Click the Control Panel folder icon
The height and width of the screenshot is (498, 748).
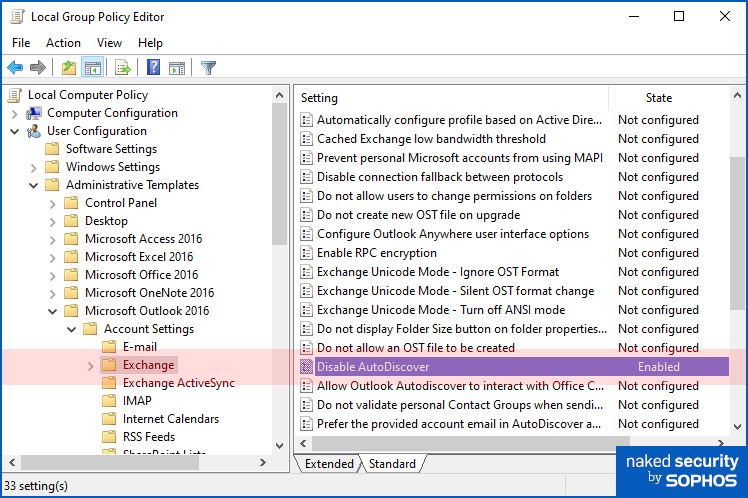pyautogui.click(x=71, y=203)
